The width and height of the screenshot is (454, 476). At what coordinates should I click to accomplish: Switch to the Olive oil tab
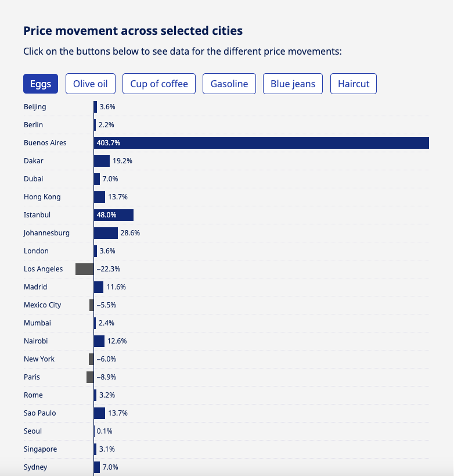click(91, 84)
